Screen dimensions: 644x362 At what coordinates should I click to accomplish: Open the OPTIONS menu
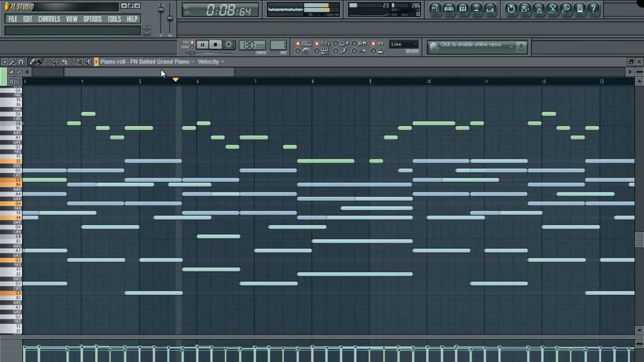point(92,19)
